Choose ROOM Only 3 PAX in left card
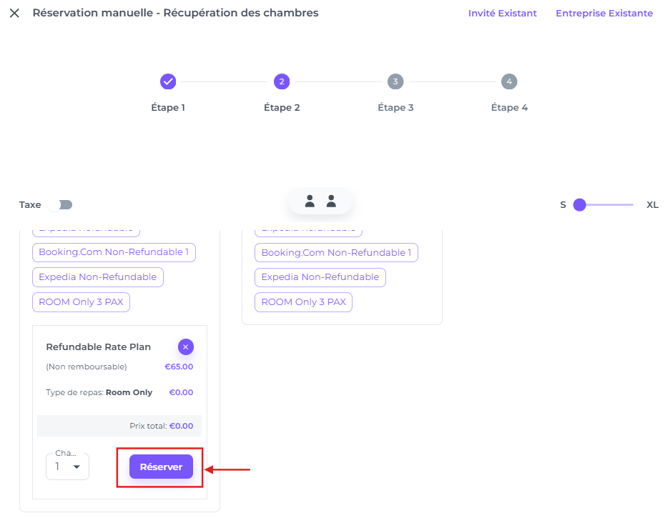 (x=81, y=302)
